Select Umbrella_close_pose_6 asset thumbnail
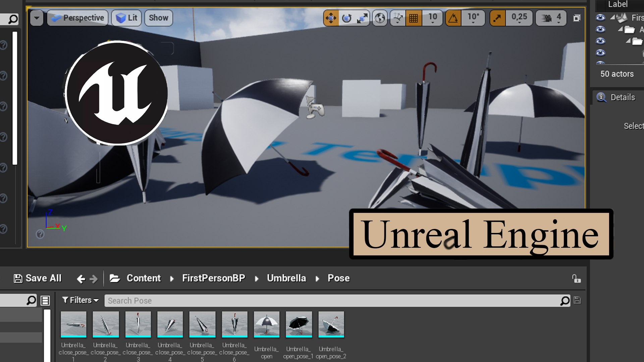This screenshot has width=644, height=362. [x=234, y=324]
